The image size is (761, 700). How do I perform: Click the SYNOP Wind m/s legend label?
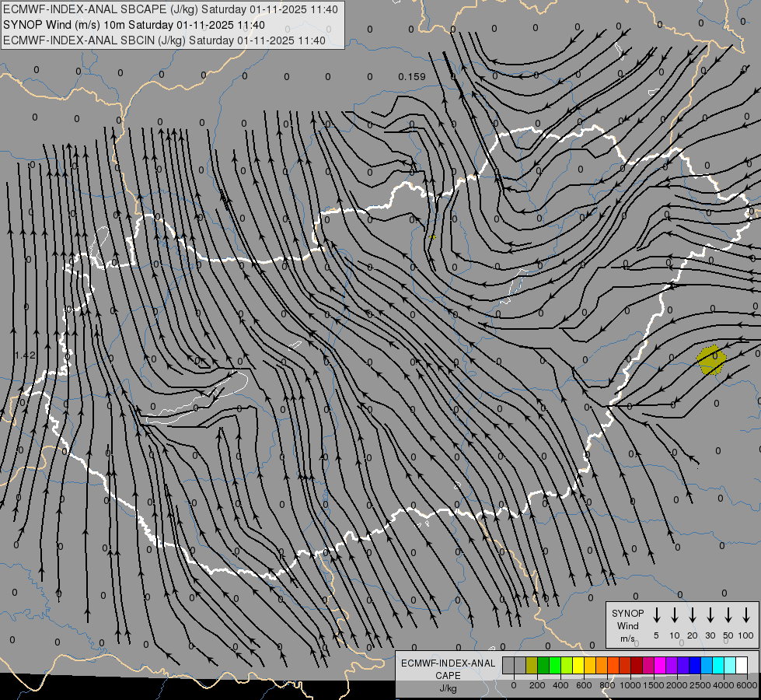click(628, 625)
